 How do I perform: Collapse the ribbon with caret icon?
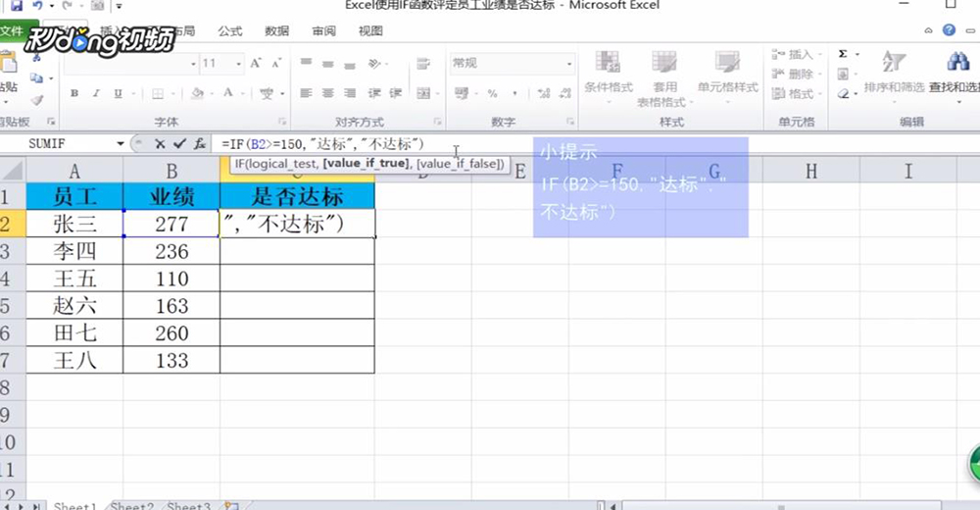pos(928,30)
